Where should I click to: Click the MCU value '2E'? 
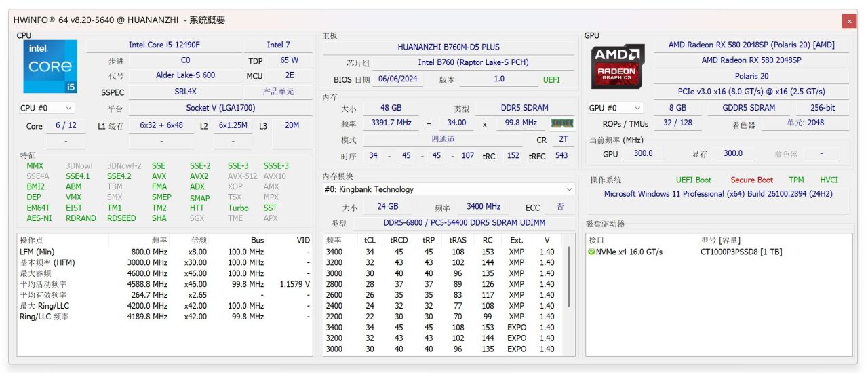click(x=290, y=75)
